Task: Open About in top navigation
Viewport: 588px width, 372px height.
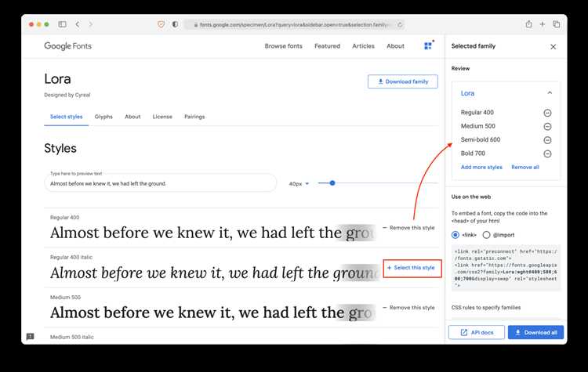Action: pyautogui.click(x=395, y=46)
